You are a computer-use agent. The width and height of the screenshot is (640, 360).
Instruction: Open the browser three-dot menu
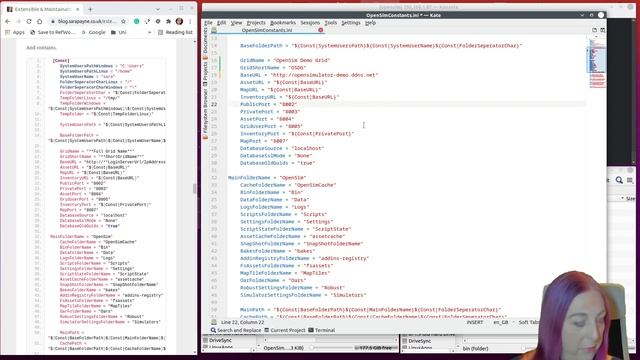[190, 21]
